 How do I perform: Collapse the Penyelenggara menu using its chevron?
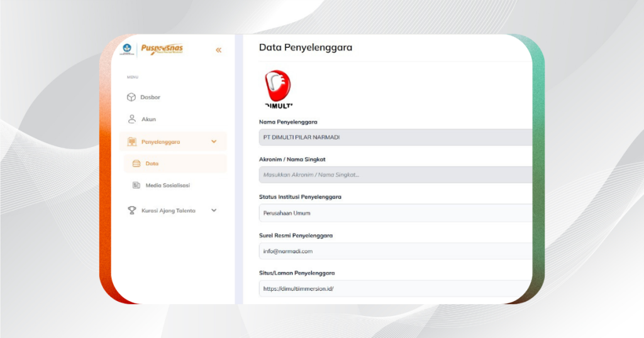point(214,141)
